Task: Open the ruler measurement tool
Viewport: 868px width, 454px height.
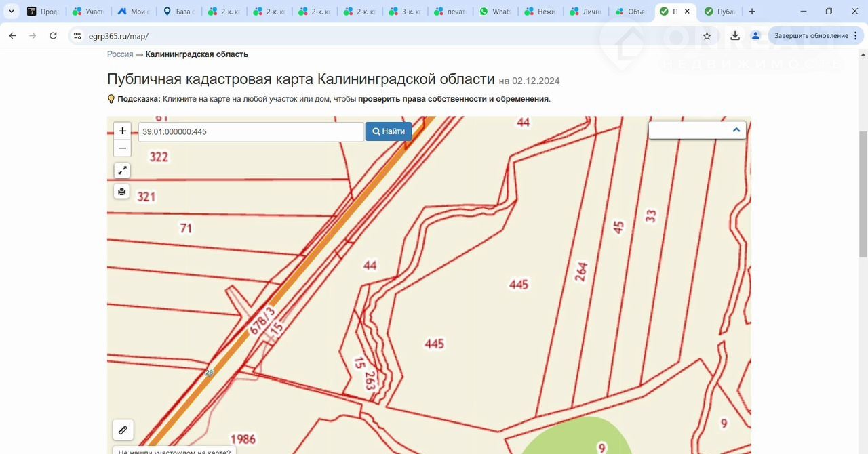Action: (123, 430)
